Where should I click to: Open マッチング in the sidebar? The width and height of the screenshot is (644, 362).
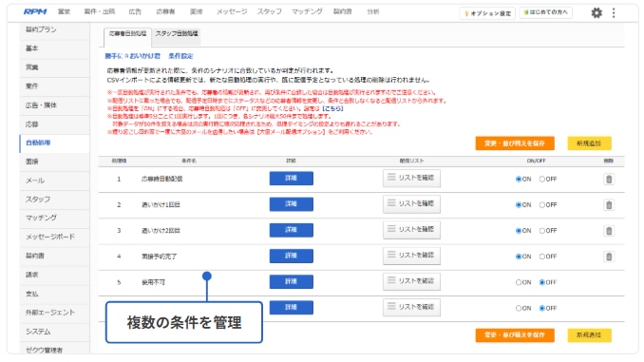(55, 218)
